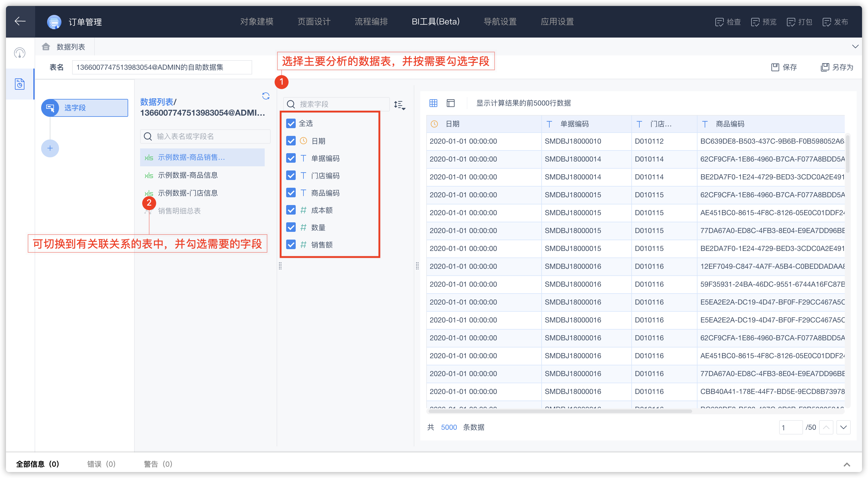Switch to grid table view icon
Screen dimensions: 868x478
pyautogui.click(x=433, y=103)
